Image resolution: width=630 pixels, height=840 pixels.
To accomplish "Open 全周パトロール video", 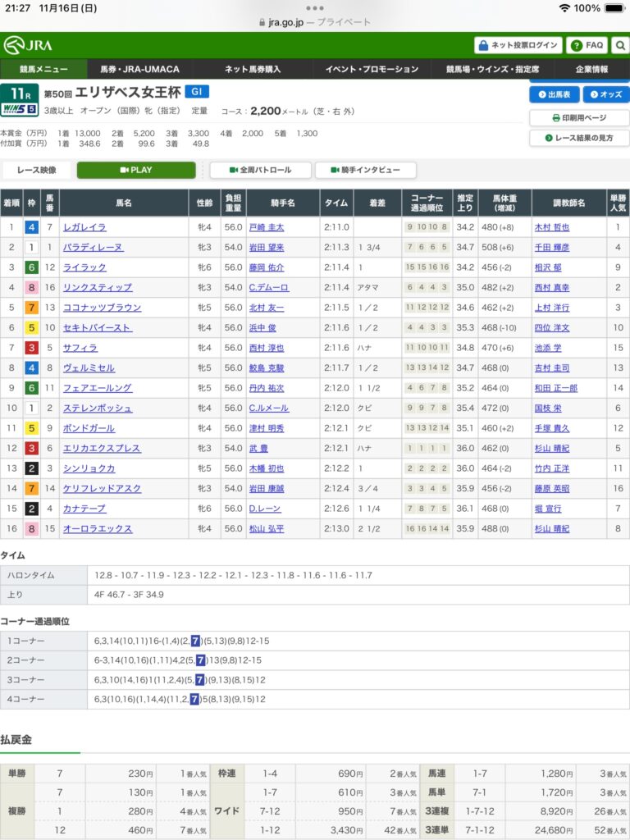I will click(260, 170).
